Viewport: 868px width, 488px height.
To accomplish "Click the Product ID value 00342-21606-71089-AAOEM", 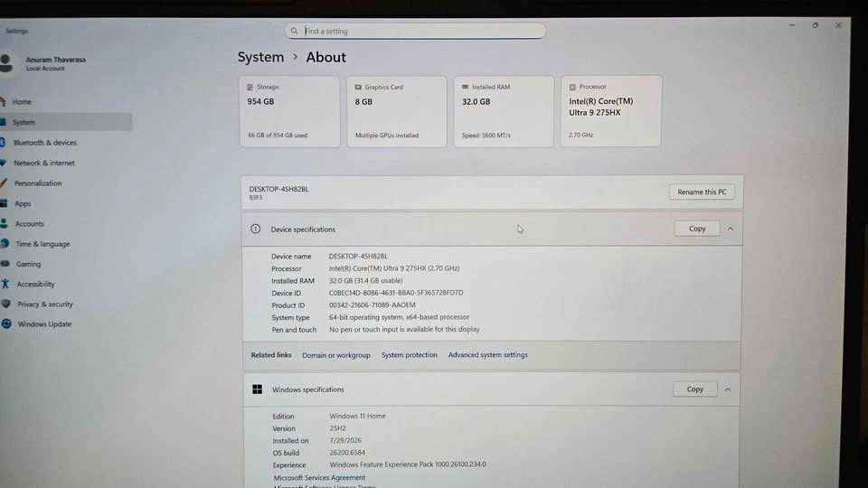I will click(372, 305).
